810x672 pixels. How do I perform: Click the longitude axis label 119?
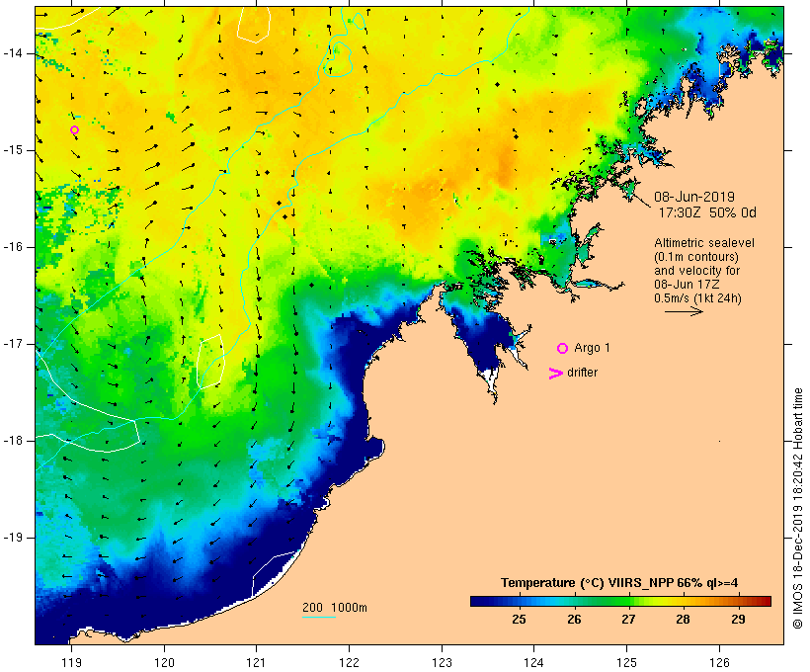click(71, 662)
